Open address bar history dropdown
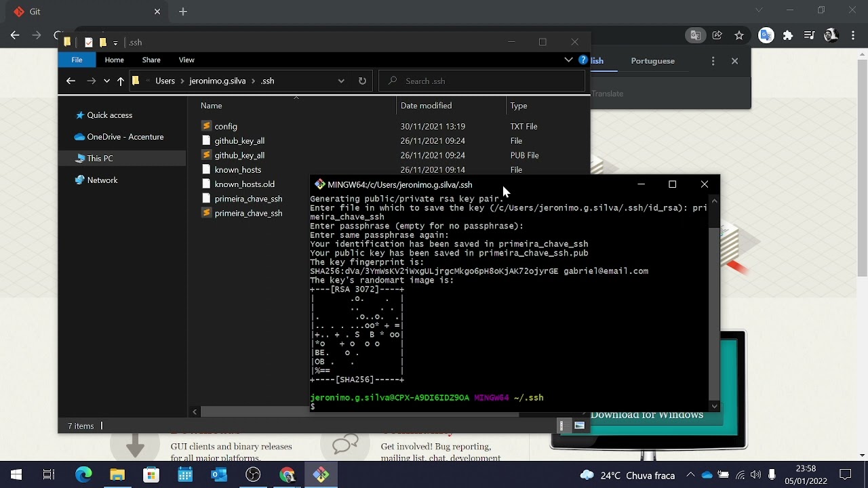Image resolution: width=868 pixels, height=488 pixels. tap(341, 81)
